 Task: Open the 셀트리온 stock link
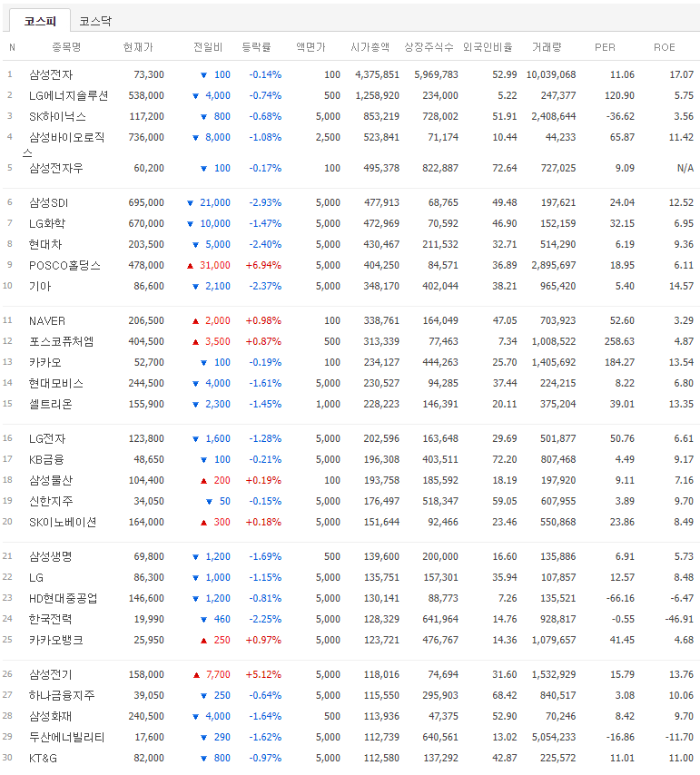tap(51, 404)
